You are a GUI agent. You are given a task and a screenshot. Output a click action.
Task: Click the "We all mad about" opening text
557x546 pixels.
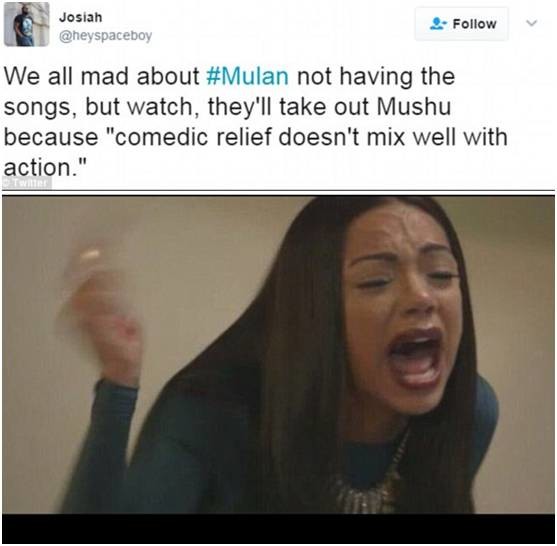[x=101, y=76]
